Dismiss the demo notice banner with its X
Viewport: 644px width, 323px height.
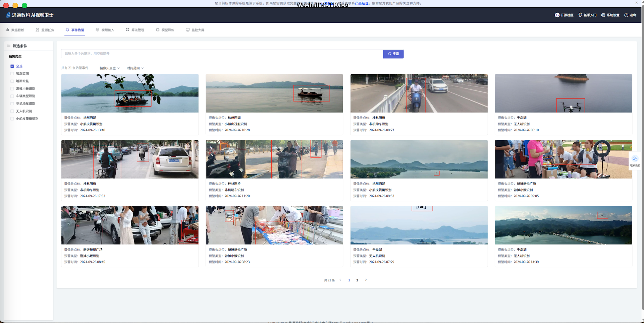pyautogui.click(x=636, y=3)
